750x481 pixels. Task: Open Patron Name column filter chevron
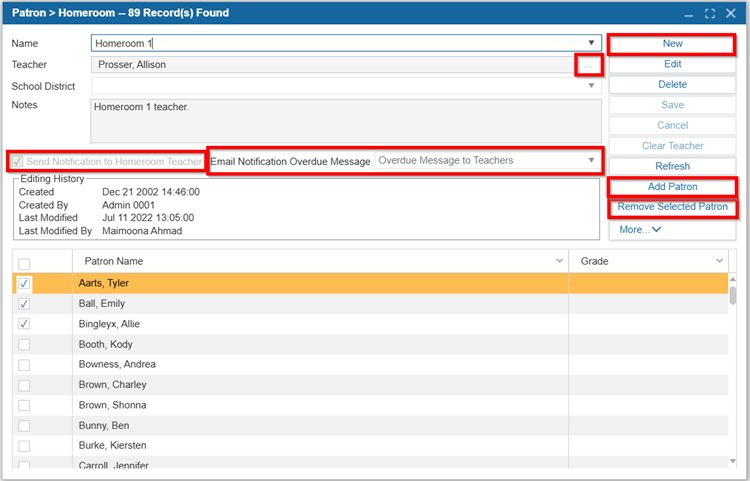coord(559,261)
